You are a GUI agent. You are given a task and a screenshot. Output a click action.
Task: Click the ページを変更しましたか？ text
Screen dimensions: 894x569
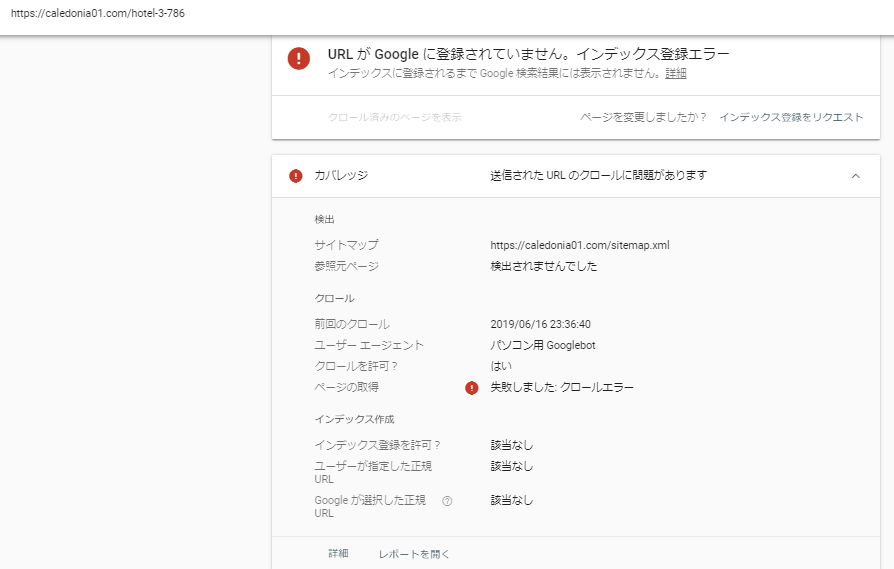point(643,117)
